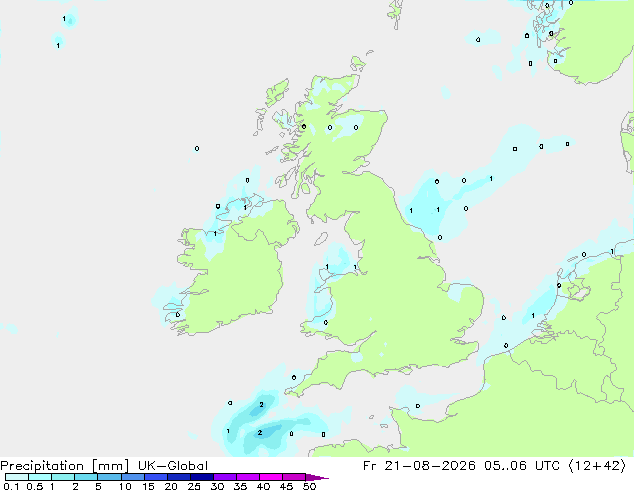Click the '40' legend scale value
Viewport: 634px width, 490px height.
pyautogui.click(x=263, y=486)
